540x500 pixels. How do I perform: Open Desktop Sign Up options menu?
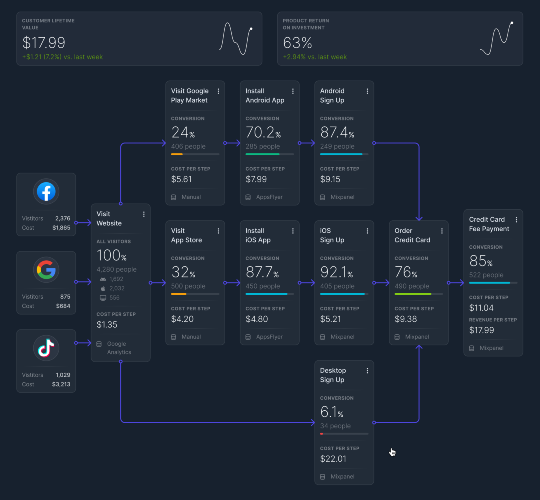tap(367, 371)
